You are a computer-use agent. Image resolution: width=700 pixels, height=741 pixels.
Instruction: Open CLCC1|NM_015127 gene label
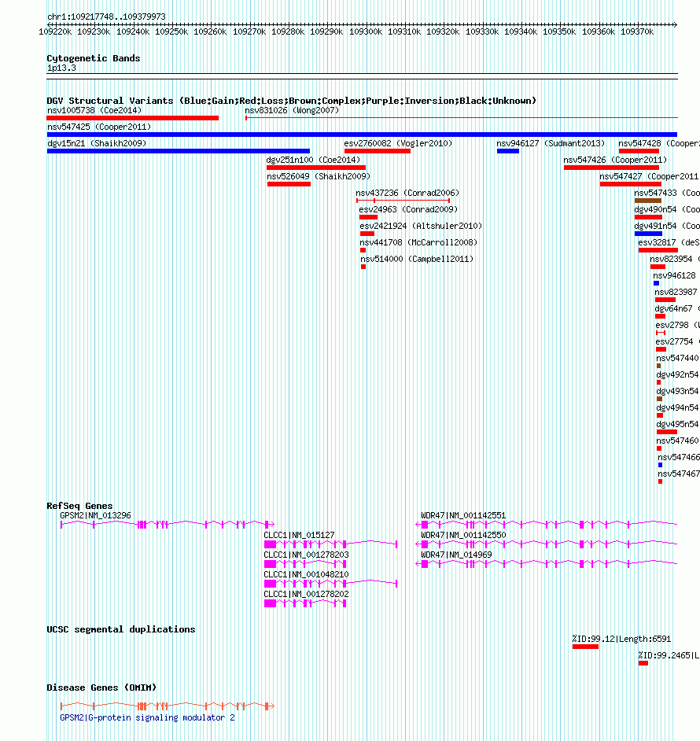(299, 536)
